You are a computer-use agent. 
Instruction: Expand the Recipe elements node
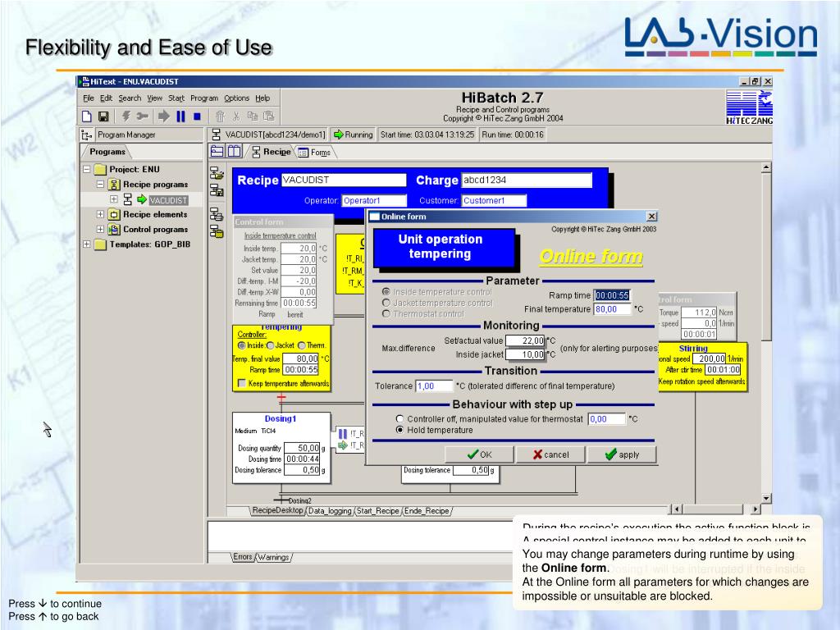tap(100, 214)
